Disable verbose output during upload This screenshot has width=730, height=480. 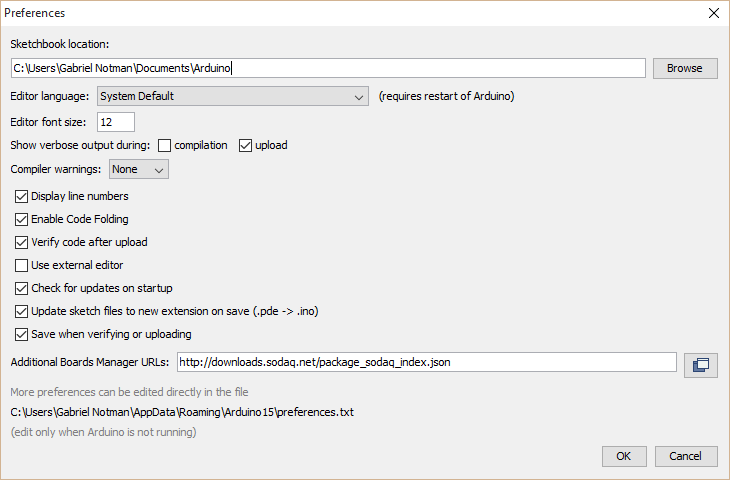click(245, 146)
